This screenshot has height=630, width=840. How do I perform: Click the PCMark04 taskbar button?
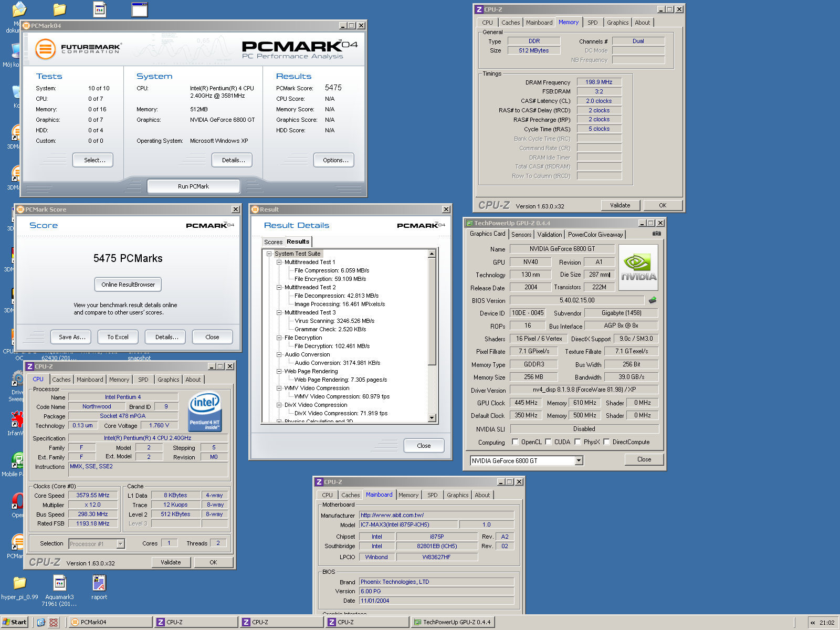111,622
